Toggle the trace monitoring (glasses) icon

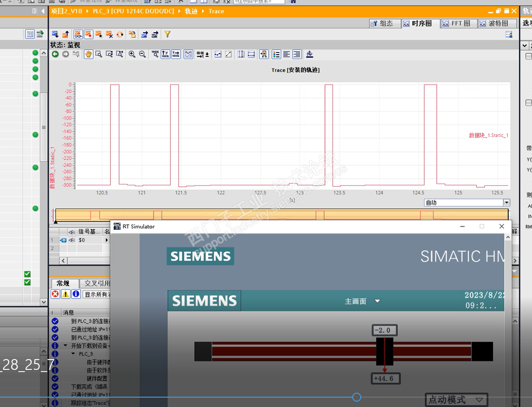(78, 34)
